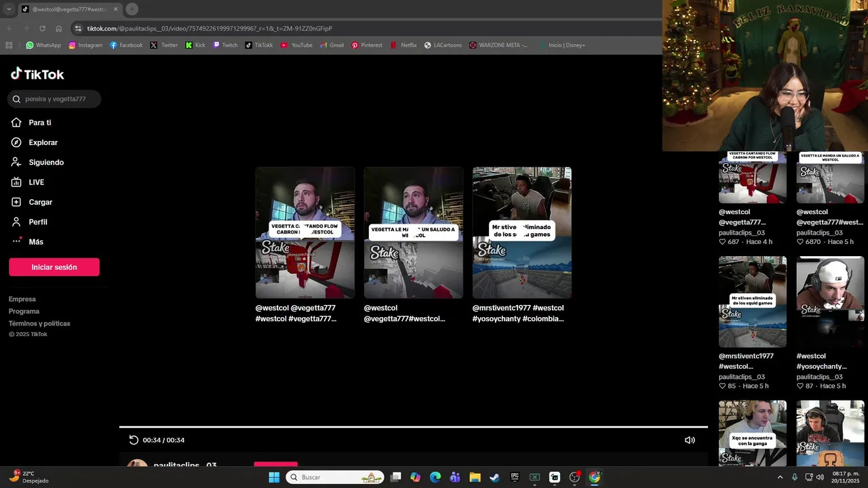
Task: Expand the Más menu in sidebar
Action: pyautogui.click(x=27, y=242)
